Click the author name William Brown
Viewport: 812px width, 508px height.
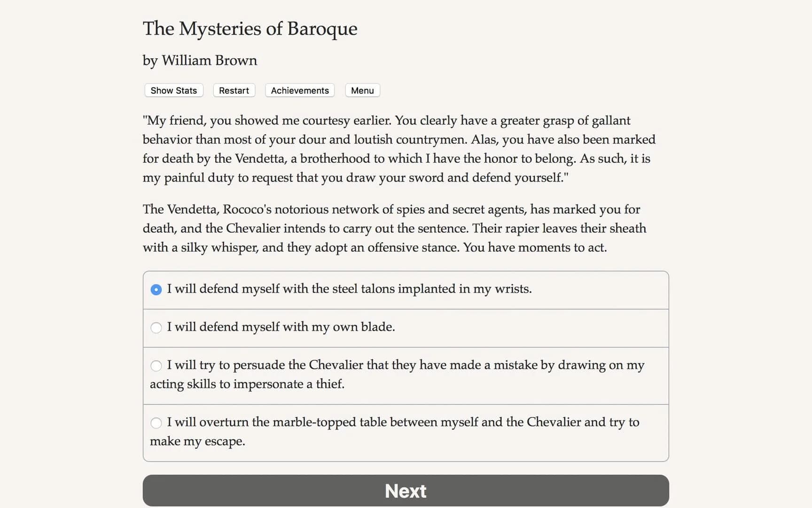199,60
